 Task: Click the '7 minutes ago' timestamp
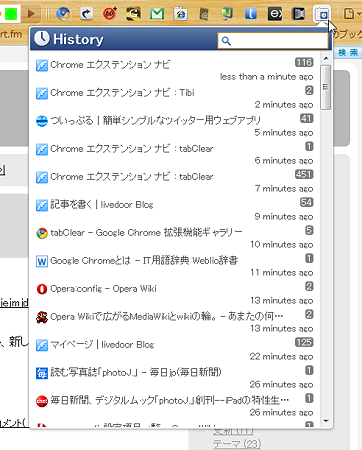(x=284, y=189)
